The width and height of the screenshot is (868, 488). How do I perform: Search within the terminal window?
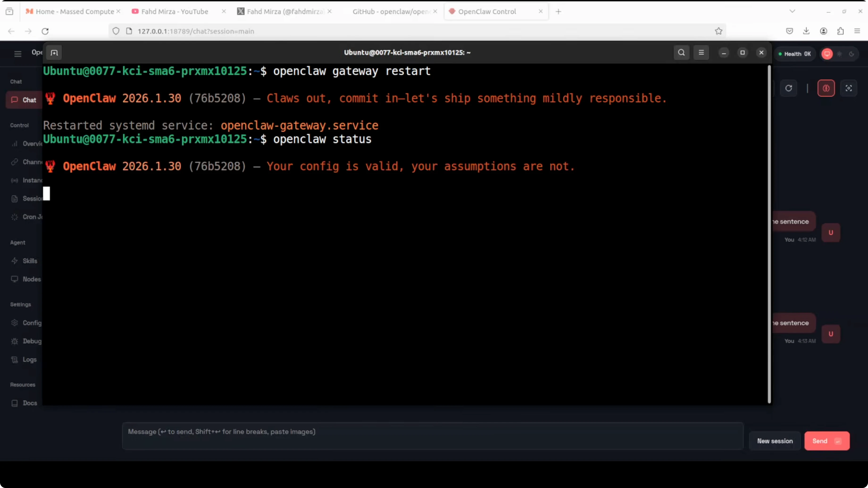(681, 53)
